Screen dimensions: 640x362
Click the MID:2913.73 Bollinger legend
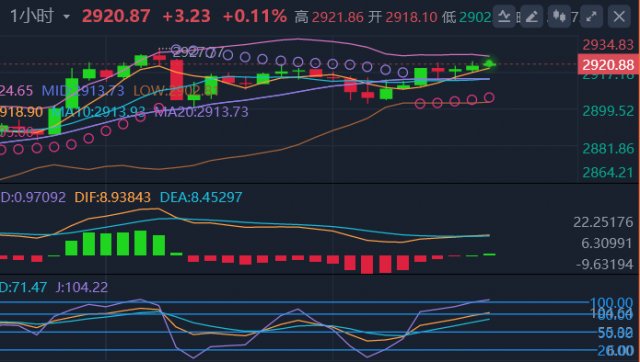coord(83,91)
